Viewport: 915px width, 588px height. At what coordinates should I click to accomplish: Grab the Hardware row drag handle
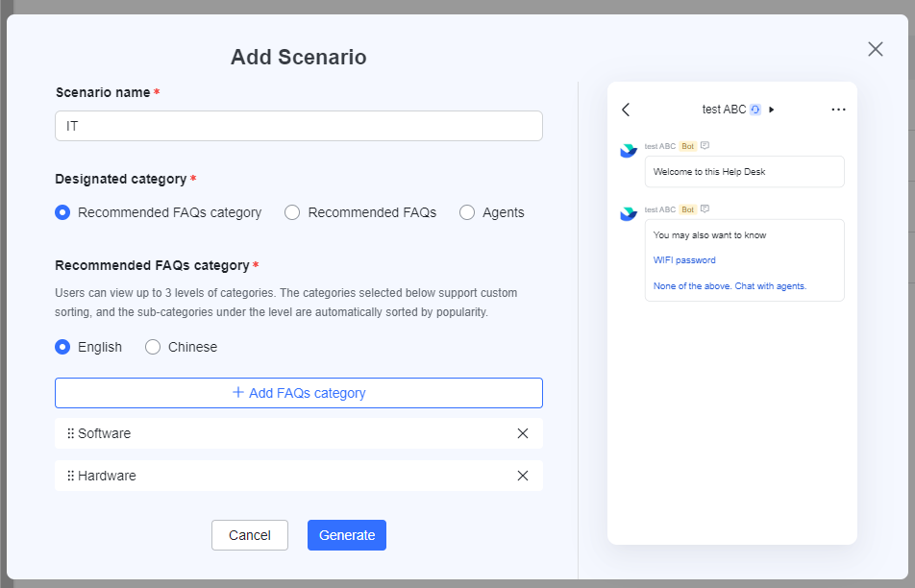click(70, 476)
